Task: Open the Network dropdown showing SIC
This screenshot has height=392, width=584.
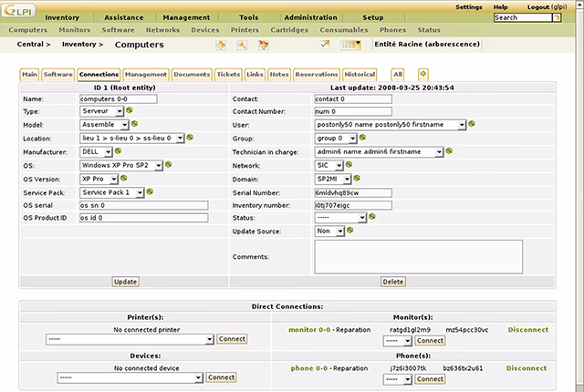Action: pos(328,166)
